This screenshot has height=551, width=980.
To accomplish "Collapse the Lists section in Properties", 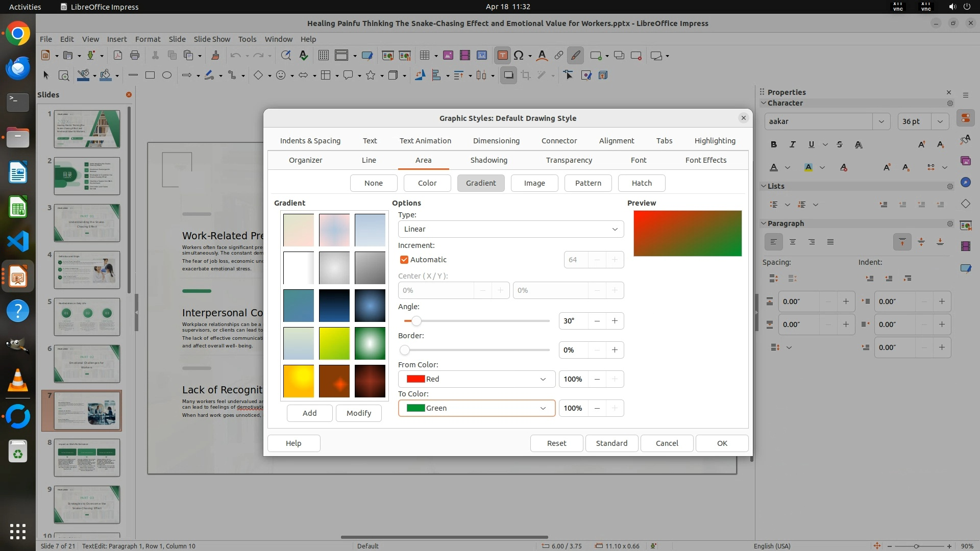I will point(764,186).
